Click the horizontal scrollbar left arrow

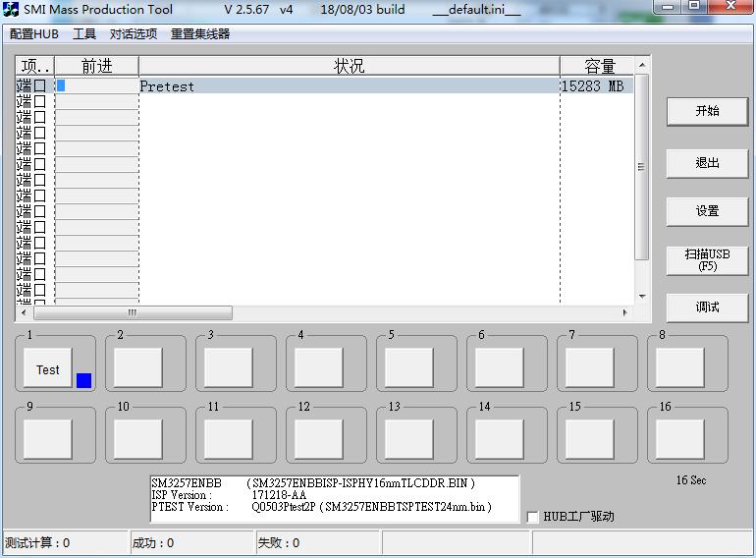pos(24,312)
